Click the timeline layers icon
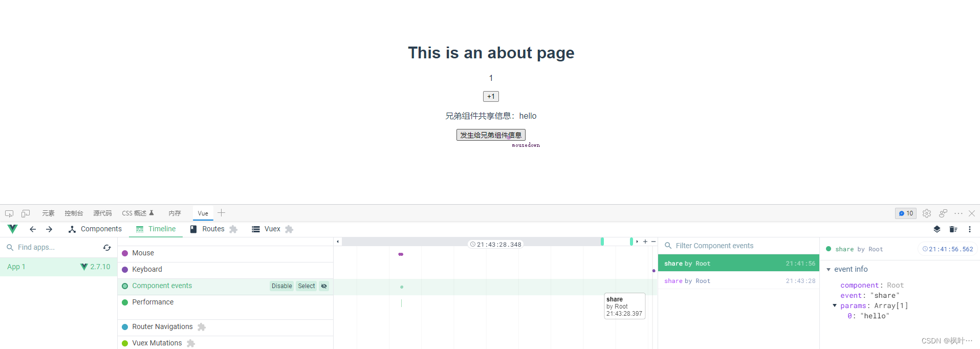The image size is (980, 349). point(937,229)
